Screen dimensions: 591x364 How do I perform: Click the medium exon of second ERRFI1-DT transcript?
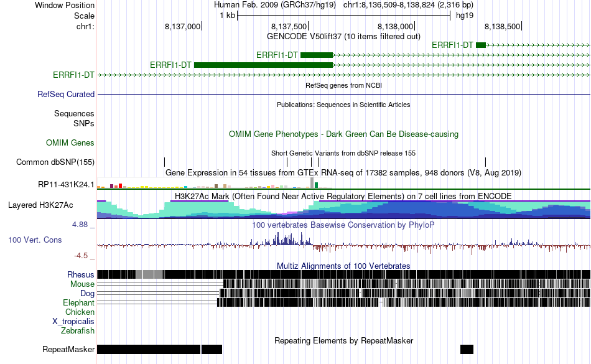tap(317, 55)
